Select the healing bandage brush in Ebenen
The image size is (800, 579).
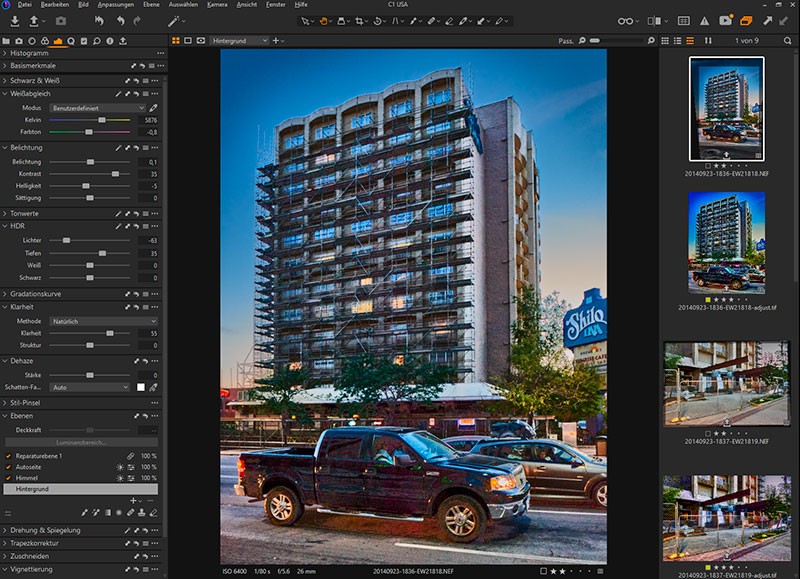131,512
